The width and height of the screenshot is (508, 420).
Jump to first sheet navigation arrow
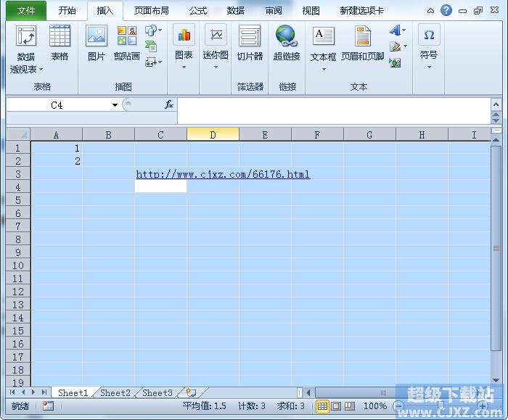(12, 392)
